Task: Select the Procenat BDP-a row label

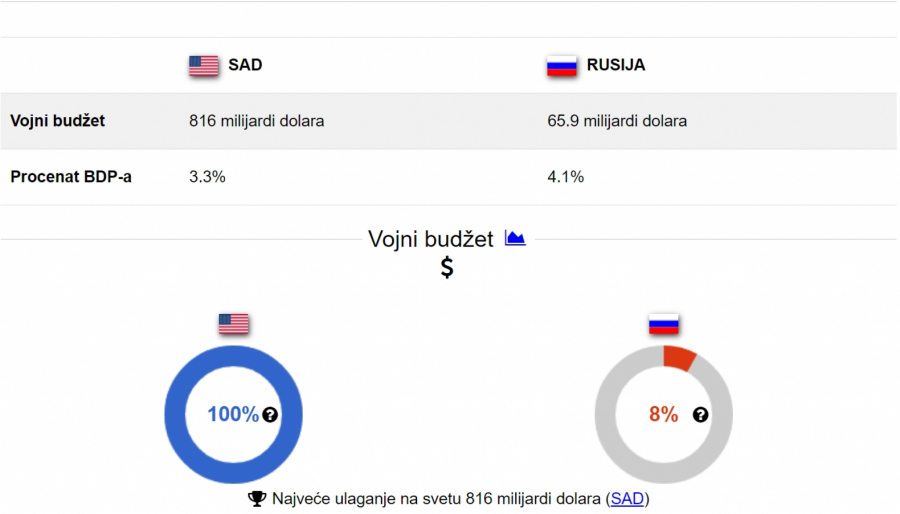Action: point(71,177)
